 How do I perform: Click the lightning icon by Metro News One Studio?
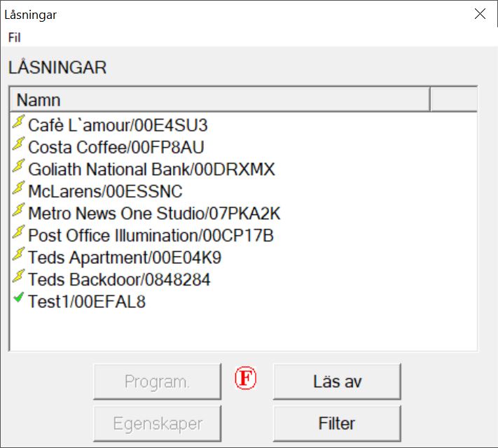tap(19, 212)
